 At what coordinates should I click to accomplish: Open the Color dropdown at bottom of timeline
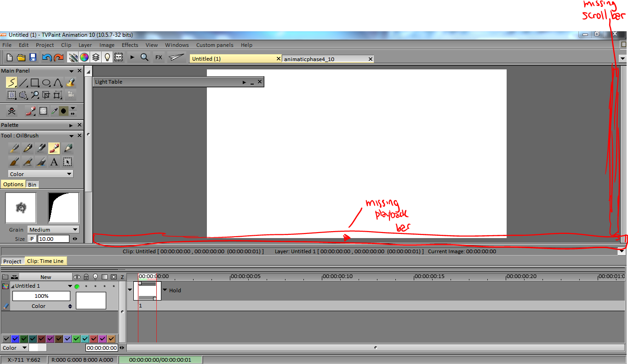(14, 348)
